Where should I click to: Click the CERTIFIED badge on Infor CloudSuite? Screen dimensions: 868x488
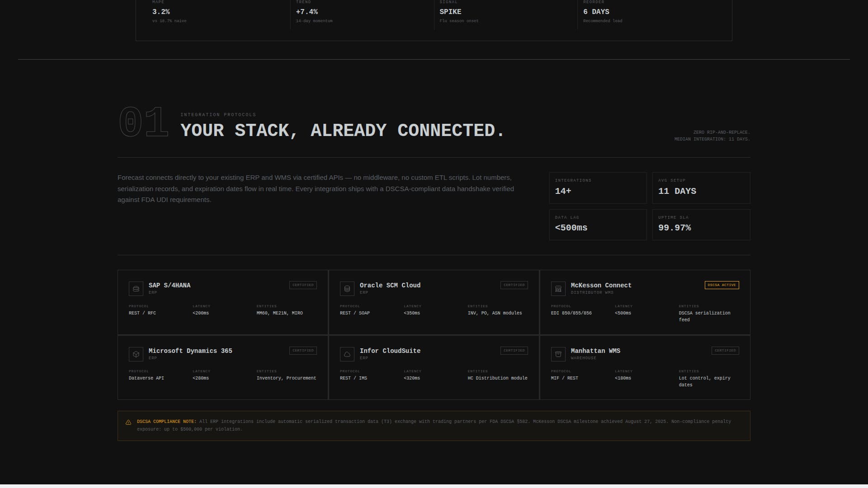click(x=514, y=351)
